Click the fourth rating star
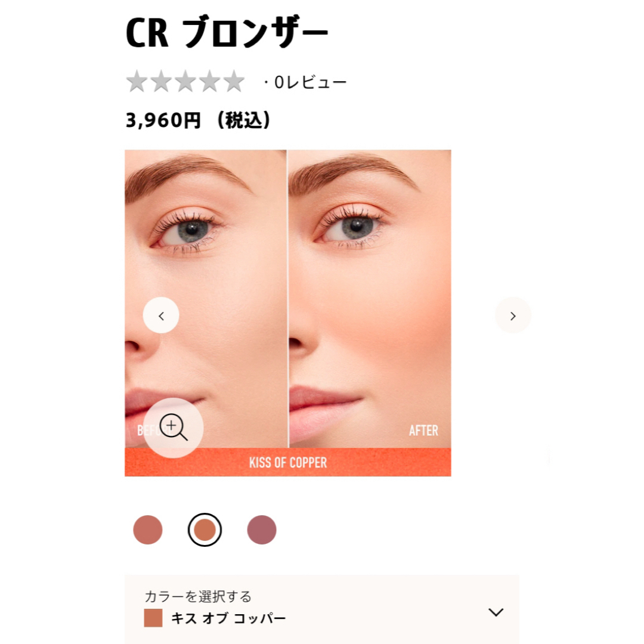 click(x=210, y=81)
